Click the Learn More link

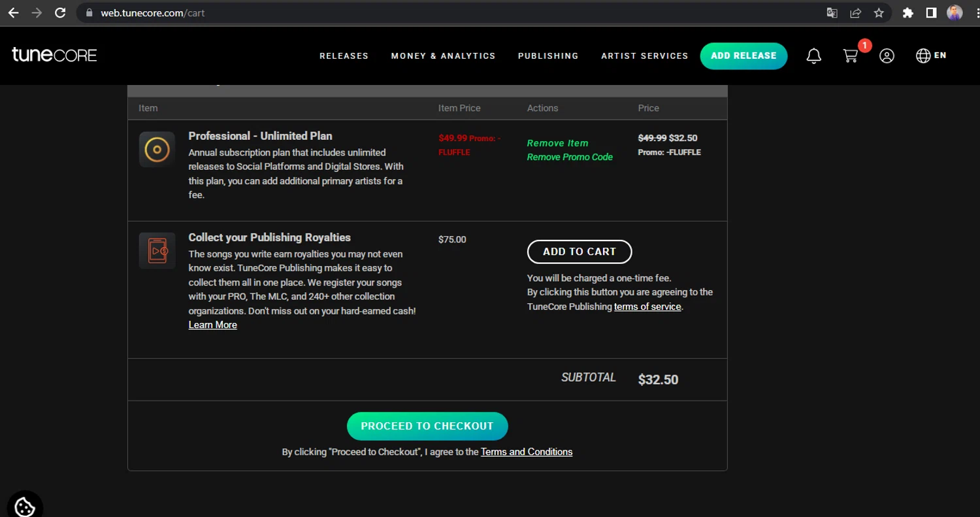click(x=212, y=325)
